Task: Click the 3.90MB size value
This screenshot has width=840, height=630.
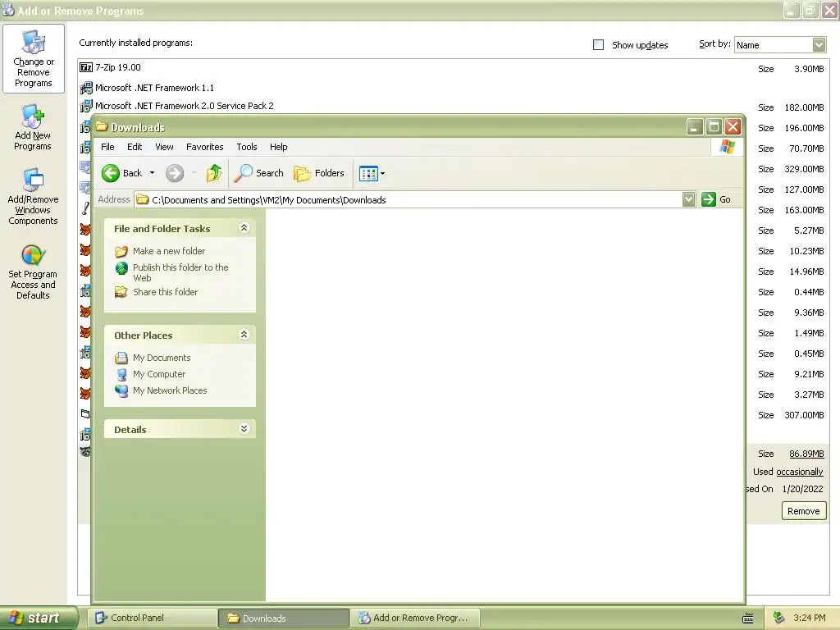Action: [809, 69]
